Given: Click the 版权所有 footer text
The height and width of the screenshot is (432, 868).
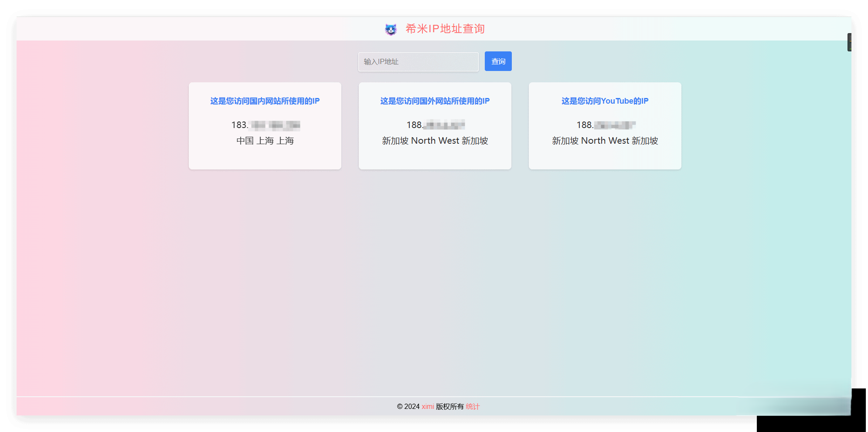Looking at the screenshot, I should click(x=450, y=406).
